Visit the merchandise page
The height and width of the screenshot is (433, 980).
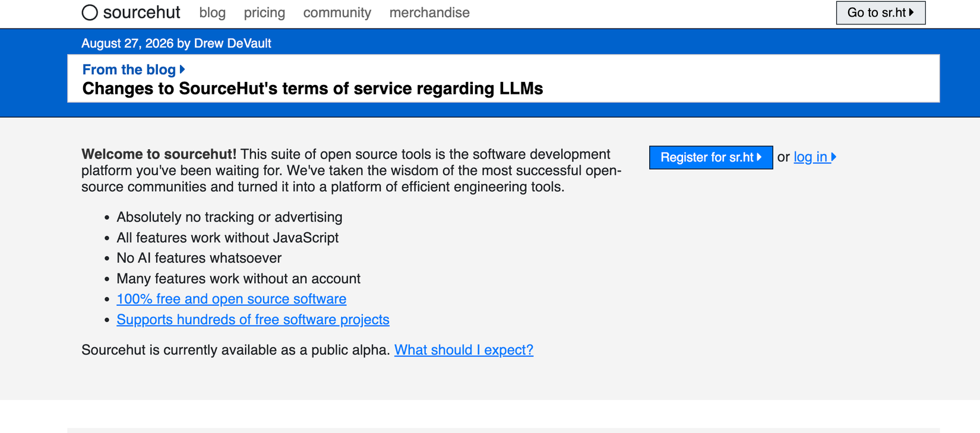pos(429,12)
